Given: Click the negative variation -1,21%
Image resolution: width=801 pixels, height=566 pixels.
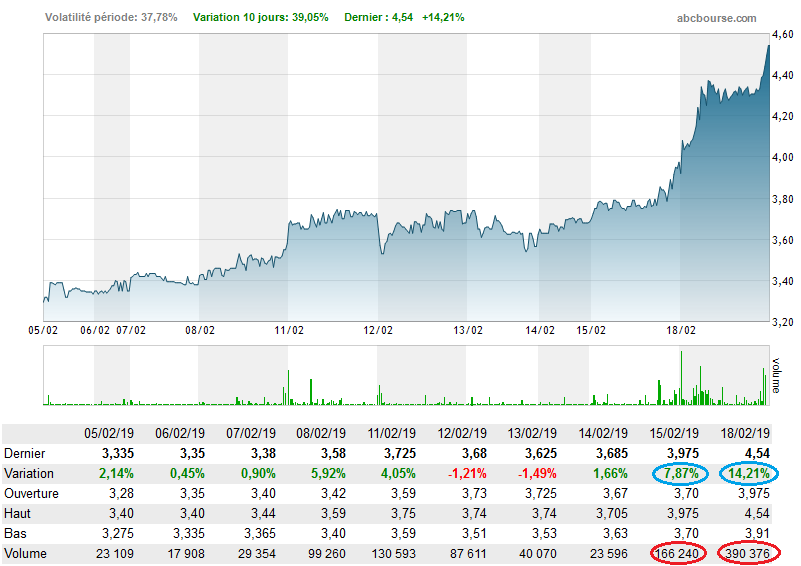Looking at the screenshot, I should [x=467, y=474].
